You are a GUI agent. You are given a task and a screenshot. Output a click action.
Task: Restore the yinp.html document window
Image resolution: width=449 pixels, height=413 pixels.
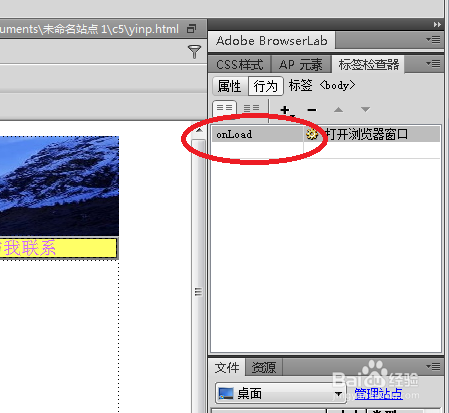coord(192,29)
